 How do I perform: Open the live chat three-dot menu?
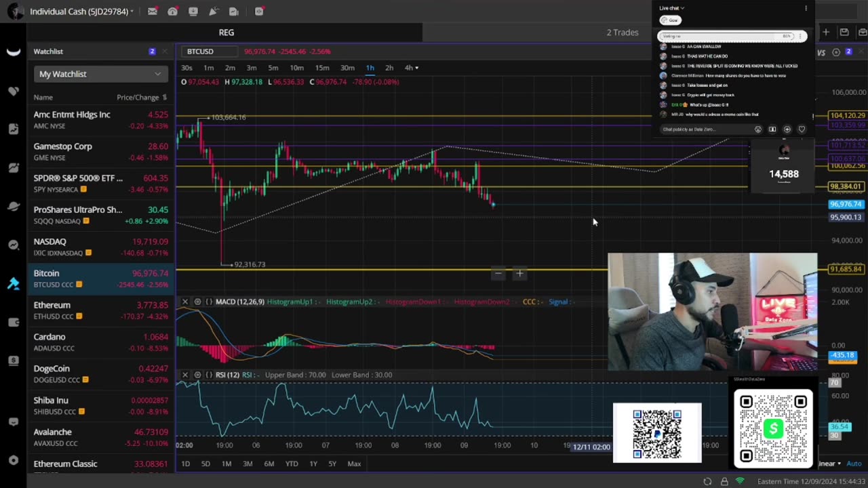(806, 8)
